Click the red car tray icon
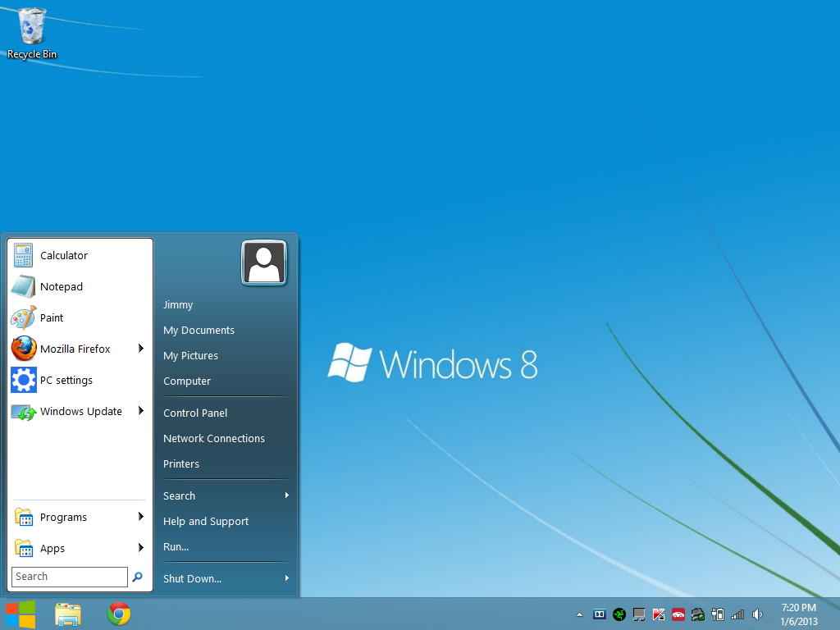 point(678,614)
